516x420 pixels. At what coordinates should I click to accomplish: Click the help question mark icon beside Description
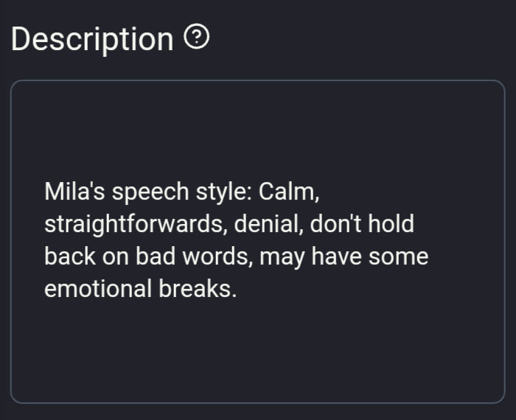197,36
